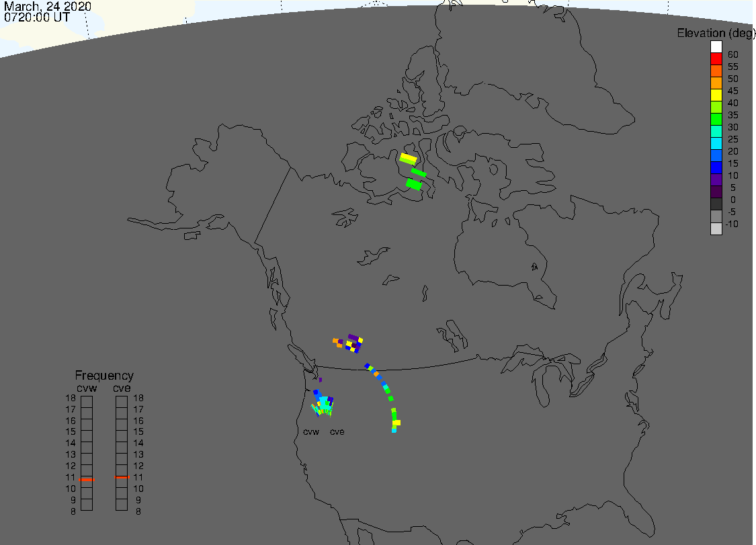Click the 'cvw' radar label on the map
The height and width of the screenshot is (545, 756).
pyautogui.click(x=311, y=431)
